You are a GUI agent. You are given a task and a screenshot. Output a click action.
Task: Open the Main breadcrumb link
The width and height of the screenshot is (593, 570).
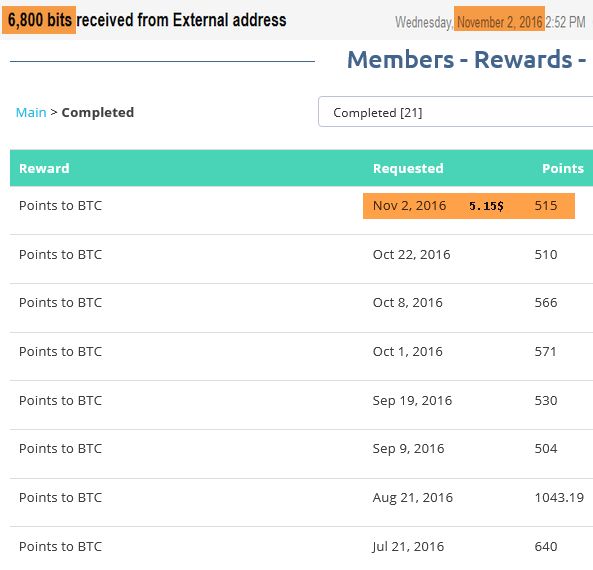pos(31,112)
